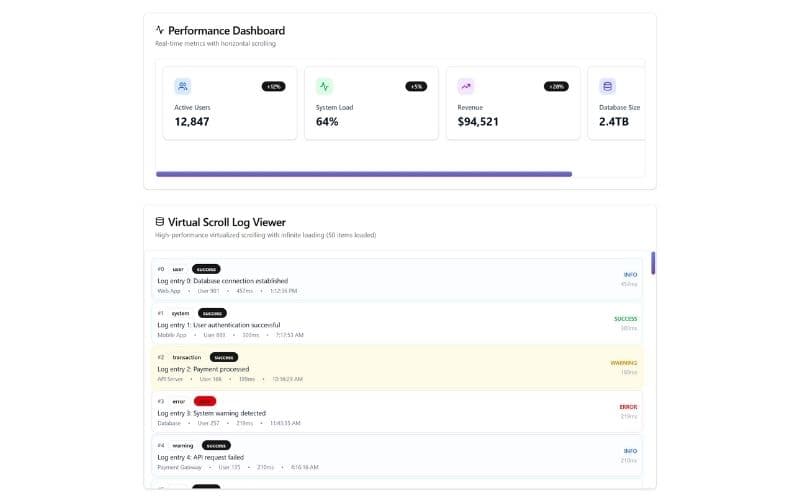Click the log viewer vertical scrollbar thumb
The height and width of the screenshot is (500, 800).
point(653,263)
